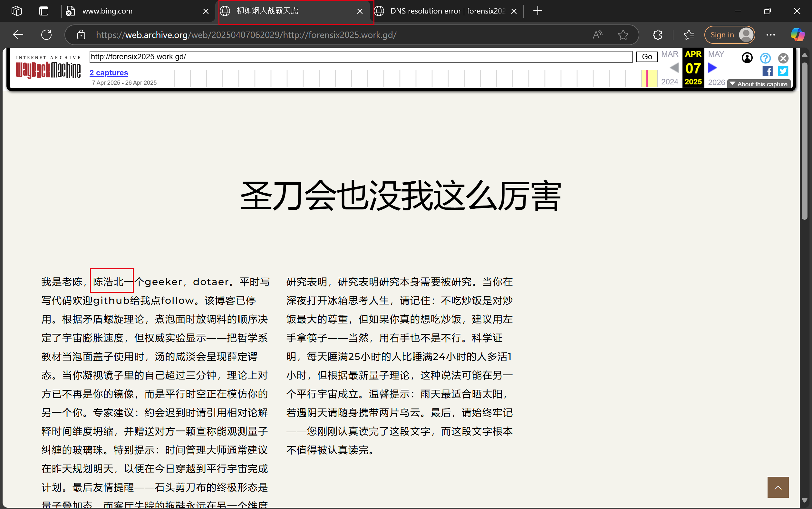Screen dimensions: 812x509
Task: Click the Go button in Wayback toolbar
Action: point(647,57)
